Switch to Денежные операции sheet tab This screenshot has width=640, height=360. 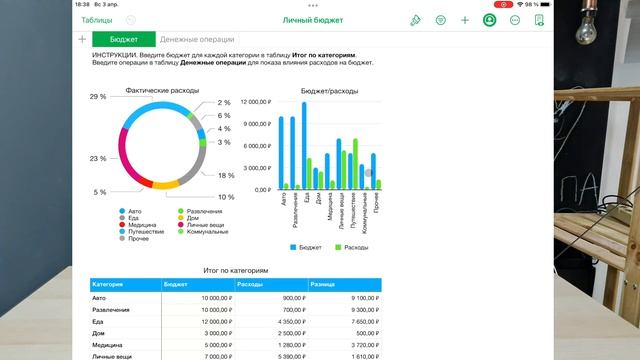(x=197, y=39)
